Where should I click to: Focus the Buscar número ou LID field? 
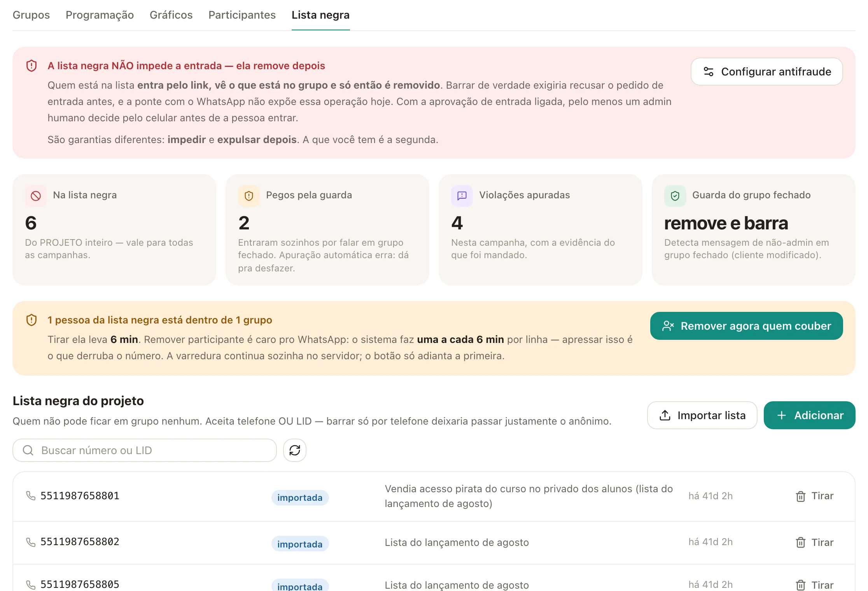(x=145, y=450)
